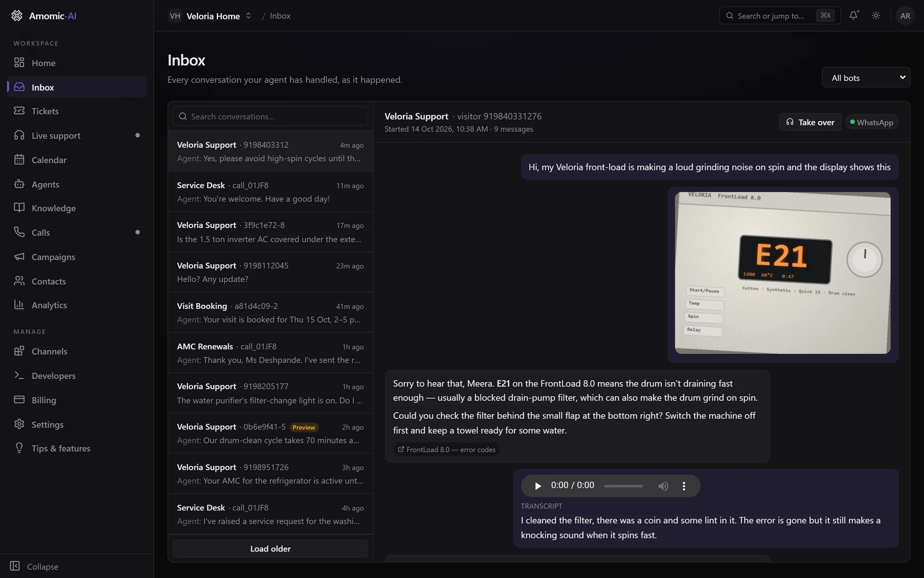
Task: Open the Settings gear icon
Action: [x=19, y=424]
